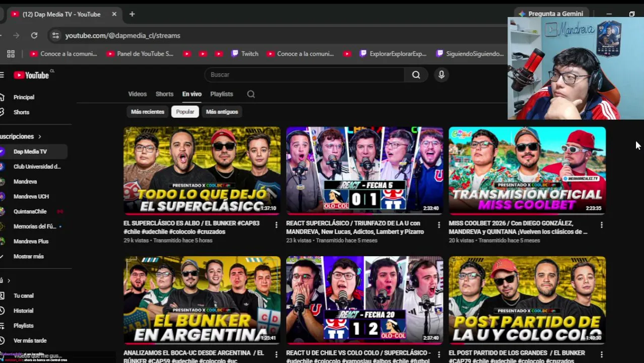Open options menu for ANALIZAMOS EL BOCA-UC video
This screenshot has width=644, height=363.
tap(276, 354)
